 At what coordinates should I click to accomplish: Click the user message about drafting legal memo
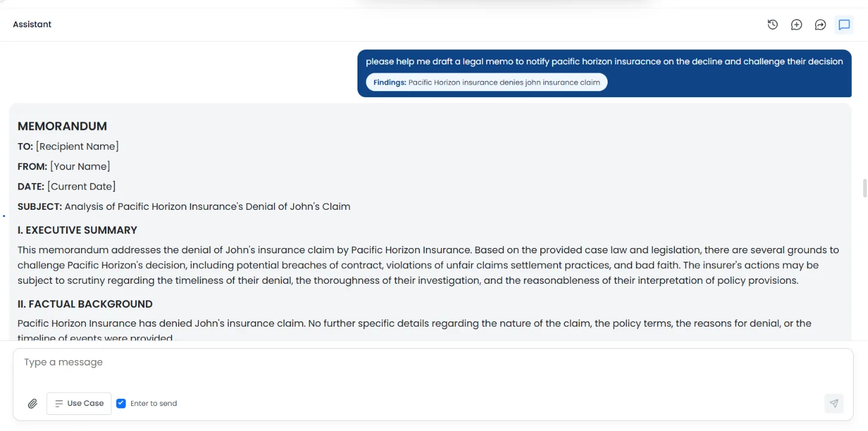[x=604, y=61]
